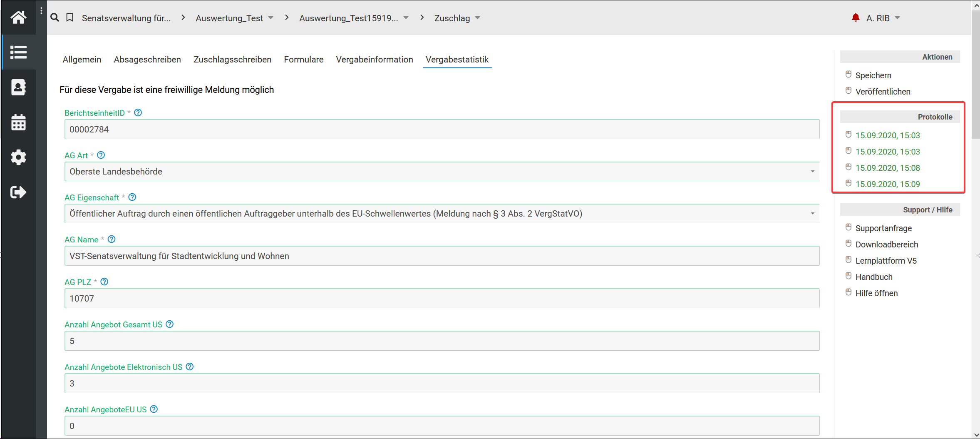
Task: Switch to the Allgemein tab
Action: pyautogui.click(x=82, y=60)
